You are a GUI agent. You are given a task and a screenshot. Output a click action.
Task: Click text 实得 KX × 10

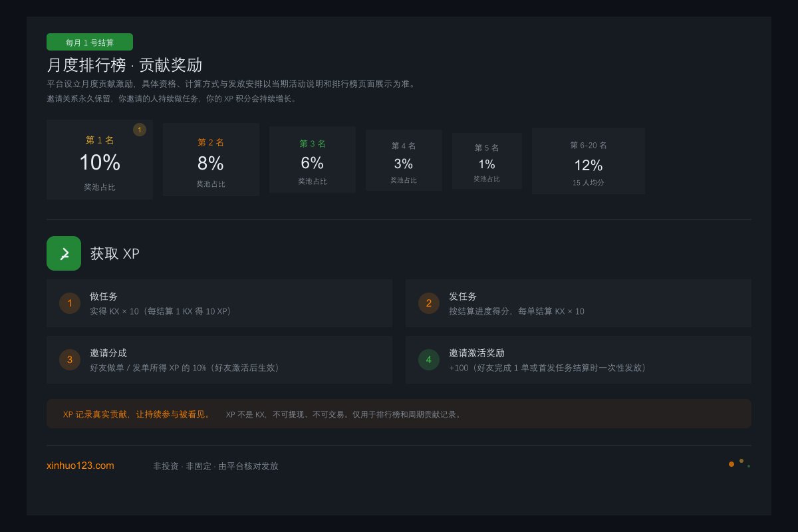(114, 311)
